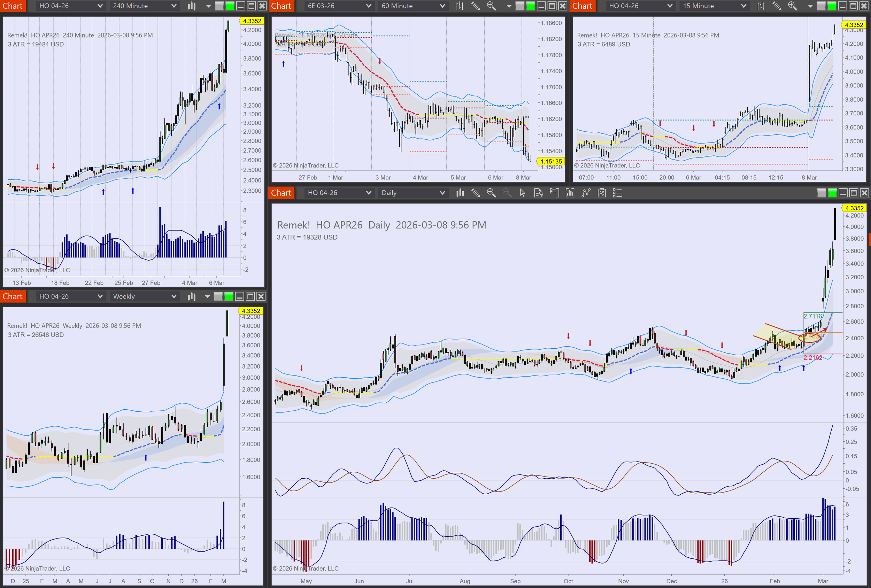The height and width of the screenshot is (588, 871).
Task: Select the cursor pointer tool in Daily chart
Action: (523, 193)
